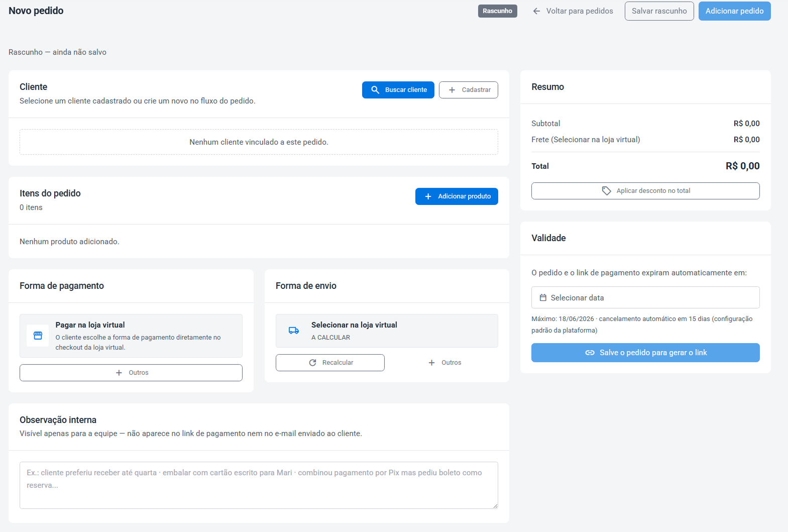Click the discount tag icon in Resumo
Viewport: 788px width, 532px height.
tap(606, 191)
